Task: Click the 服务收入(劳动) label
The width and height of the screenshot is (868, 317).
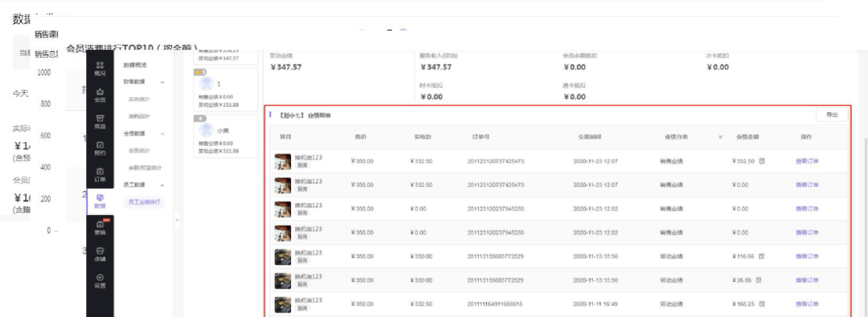Action: click(439, 56)
